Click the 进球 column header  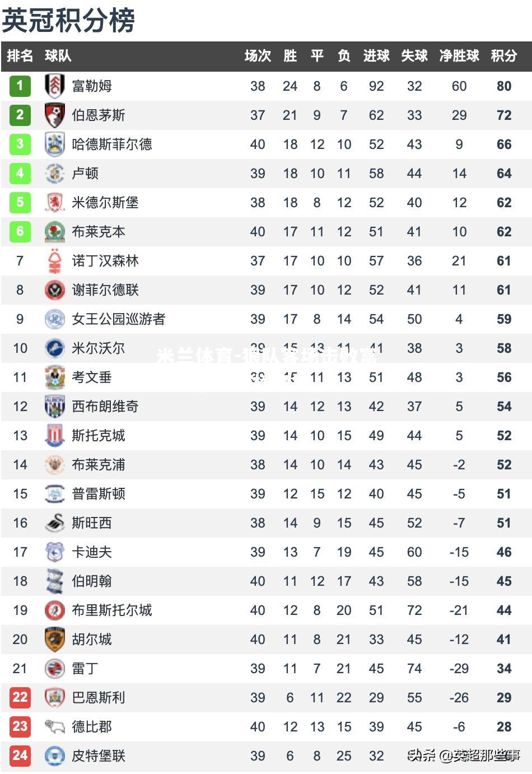tap(376, 56)
